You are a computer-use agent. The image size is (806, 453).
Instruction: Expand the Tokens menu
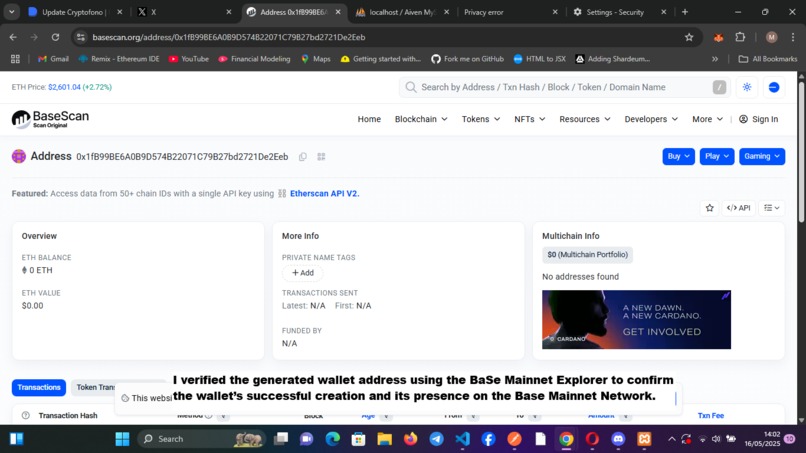(481, 119)
